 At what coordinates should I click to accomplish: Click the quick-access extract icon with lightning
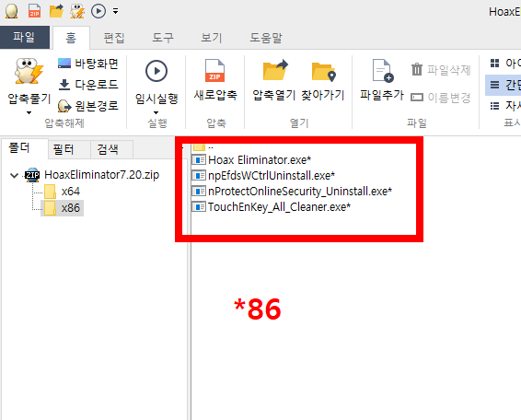(77, 11)
